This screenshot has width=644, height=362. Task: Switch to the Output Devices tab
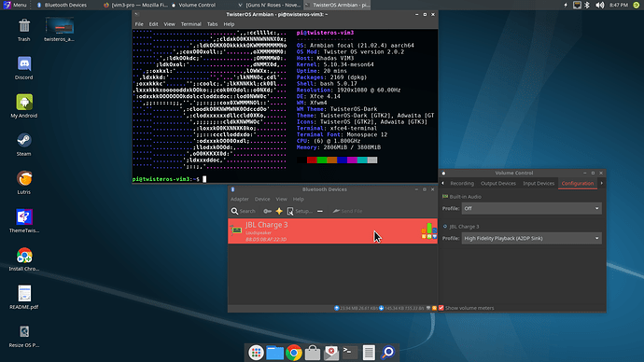point(498,184)
